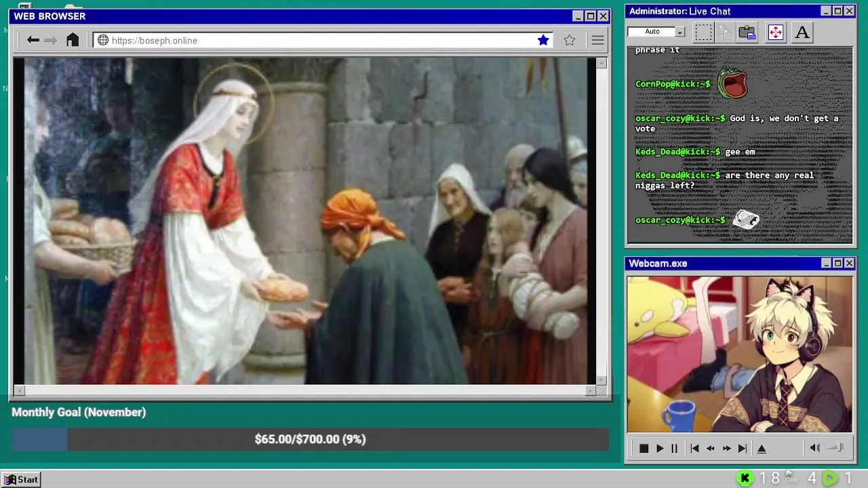868x488 pixels.
Task: Click the green Kick logo in taskbar
Action: pos(745,479)
